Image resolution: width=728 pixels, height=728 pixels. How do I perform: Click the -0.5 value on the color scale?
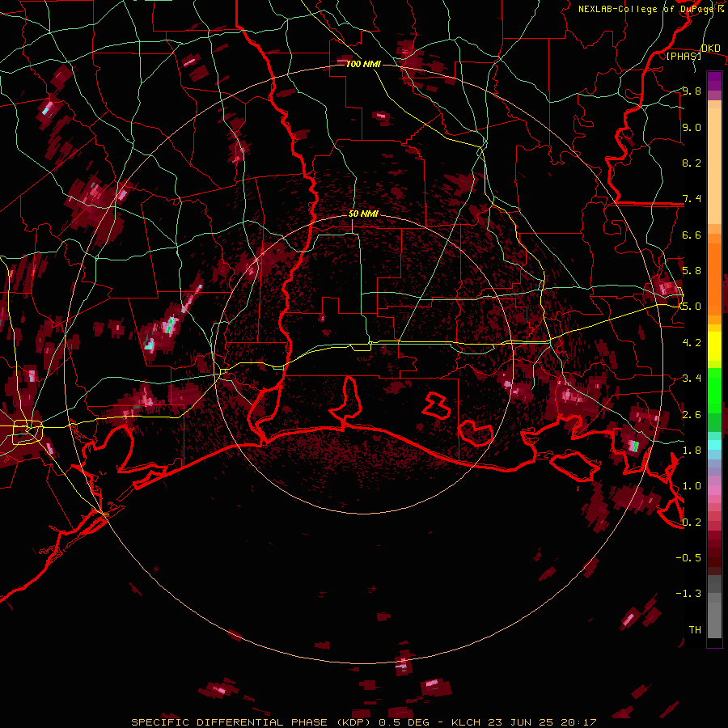click(688, 557)
